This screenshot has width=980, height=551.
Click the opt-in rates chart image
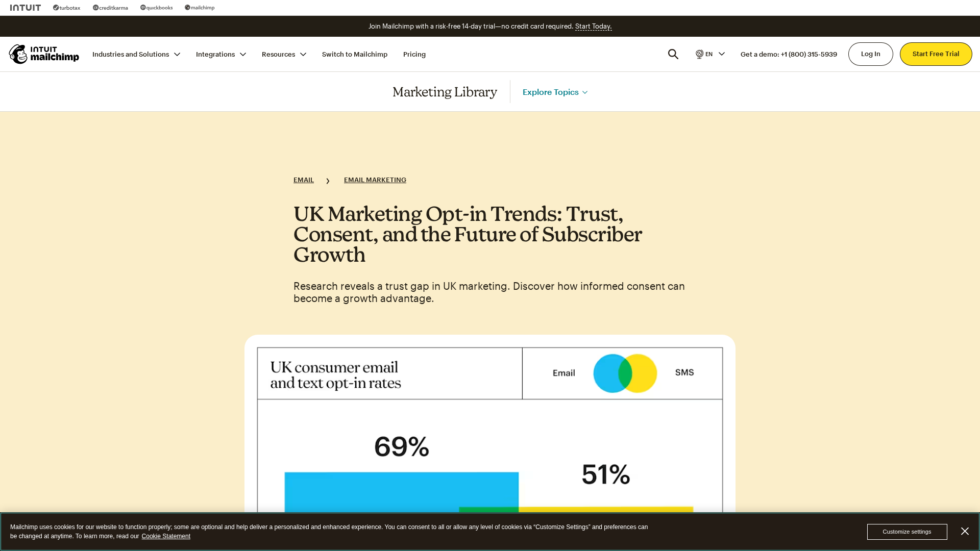click(490, 429)
